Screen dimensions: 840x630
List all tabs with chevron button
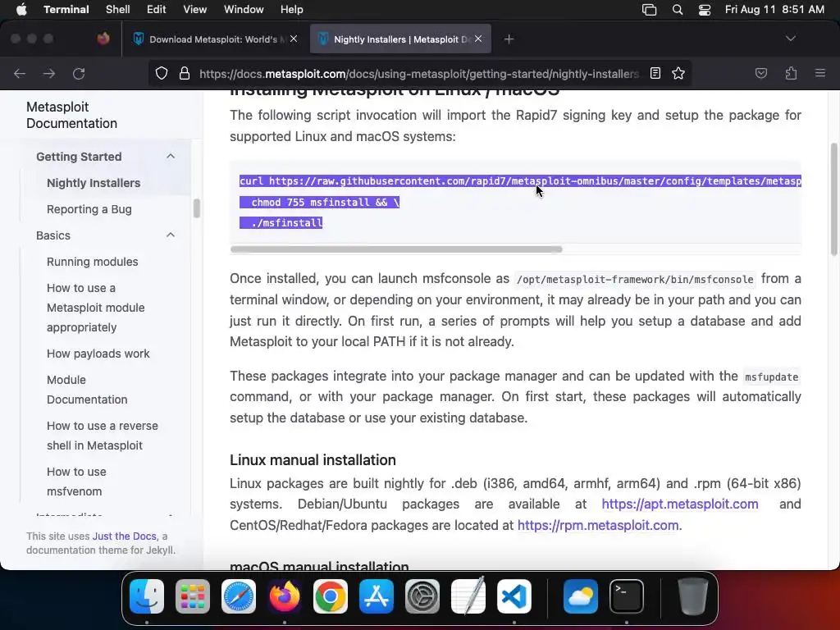tap(790, 39)
